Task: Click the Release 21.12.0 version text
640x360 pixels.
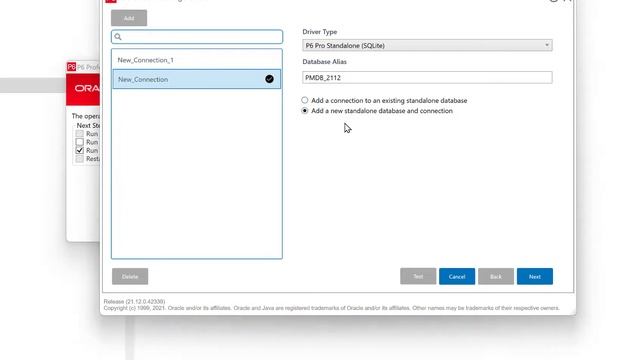Action: click(x=134, y=301)
